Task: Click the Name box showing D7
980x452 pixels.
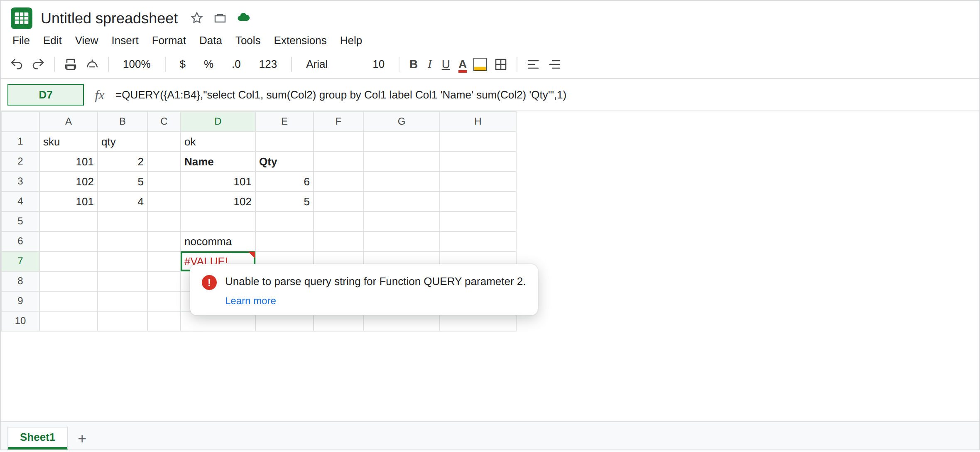Action: [46, 95]
